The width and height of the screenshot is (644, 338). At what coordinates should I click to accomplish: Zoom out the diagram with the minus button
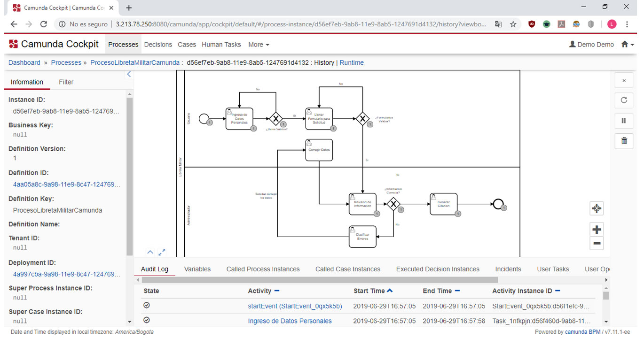point(597,243)
